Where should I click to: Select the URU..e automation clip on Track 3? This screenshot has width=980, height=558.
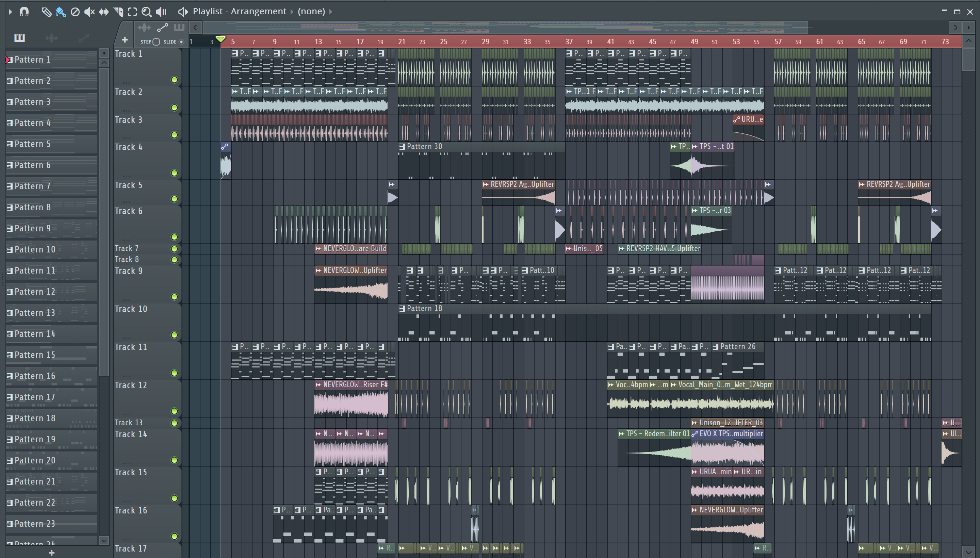(748, 128)
